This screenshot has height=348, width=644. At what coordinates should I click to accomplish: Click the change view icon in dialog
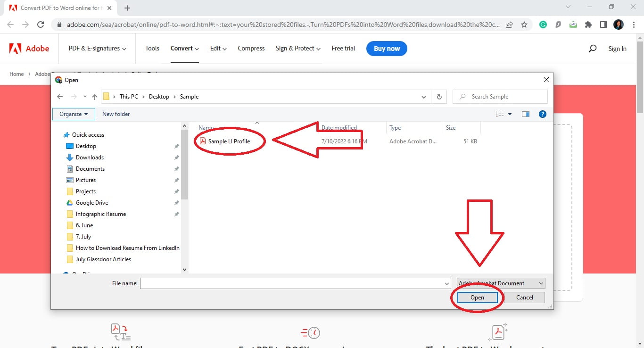click(500, 114)
